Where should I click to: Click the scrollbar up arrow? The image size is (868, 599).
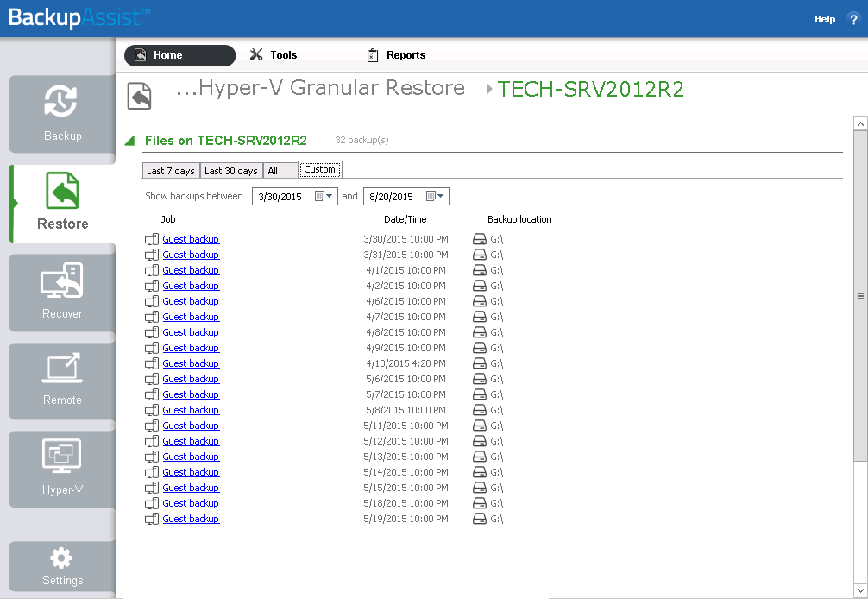tap(860, 123)
